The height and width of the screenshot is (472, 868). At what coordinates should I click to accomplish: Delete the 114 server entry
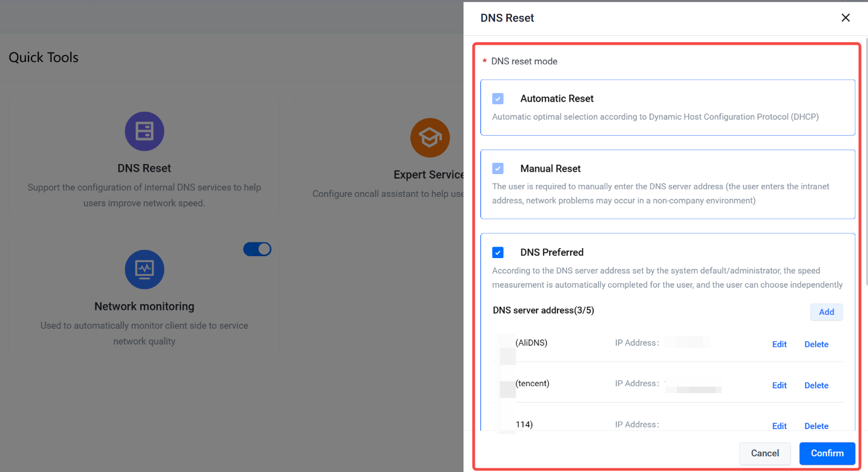click(816, 426)
